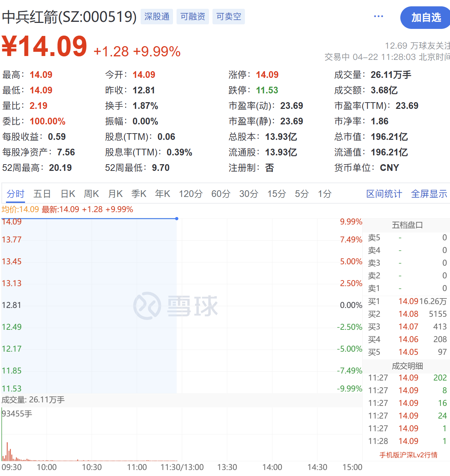The height and width of the screenshot is (476, 450).
Task: Select the 5分 interval tab
Action: (x=302, y=194)
